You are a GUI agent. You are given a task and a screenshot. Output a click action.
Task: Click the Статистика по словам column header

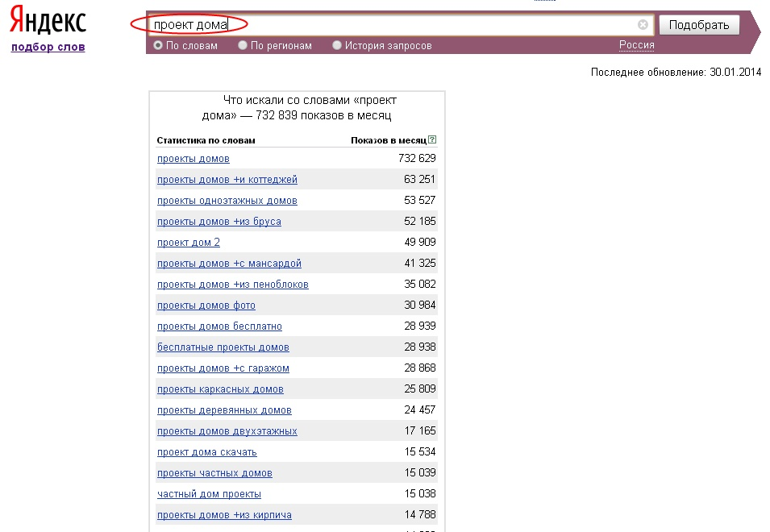tap(206, 140)
